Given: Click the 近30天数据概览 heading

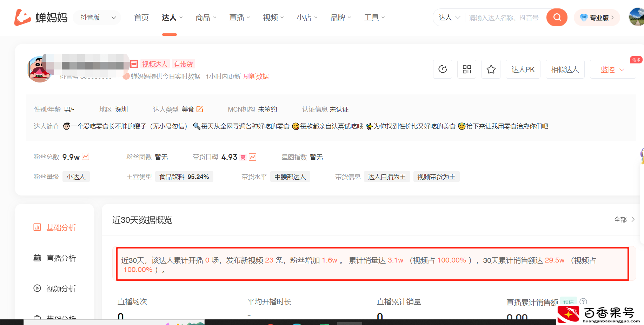Looking at the screenshot, I should point(142,220).
